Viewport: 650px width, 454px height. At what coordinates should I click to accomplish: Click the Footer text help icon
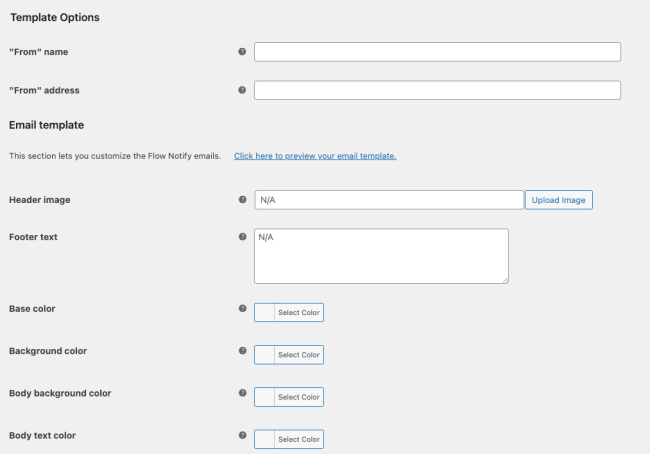[243, 236]
